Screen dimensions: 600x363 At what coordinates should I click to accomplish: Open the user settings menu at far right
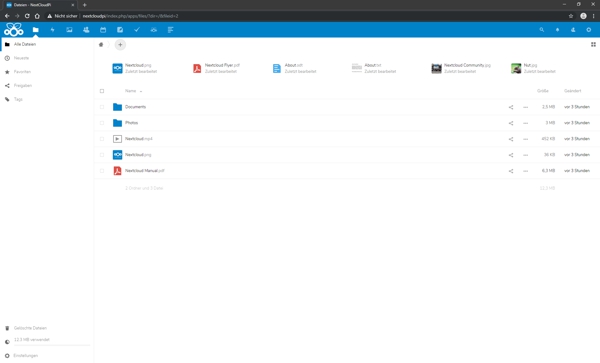click(589, 29)
